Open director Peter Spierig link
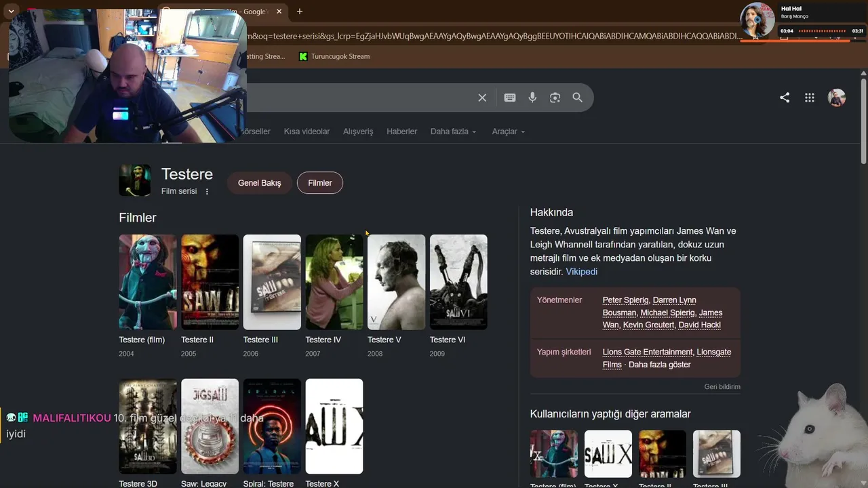The width and height of the screenshot is (868, 488). coord(625,300)
